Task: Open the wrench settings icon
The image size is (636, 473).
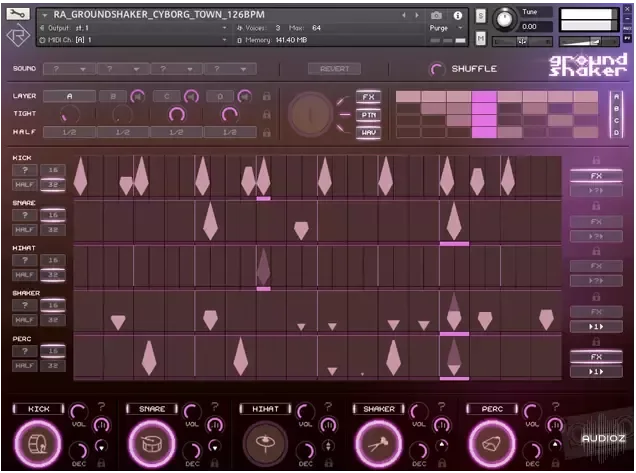Action: 17,14
